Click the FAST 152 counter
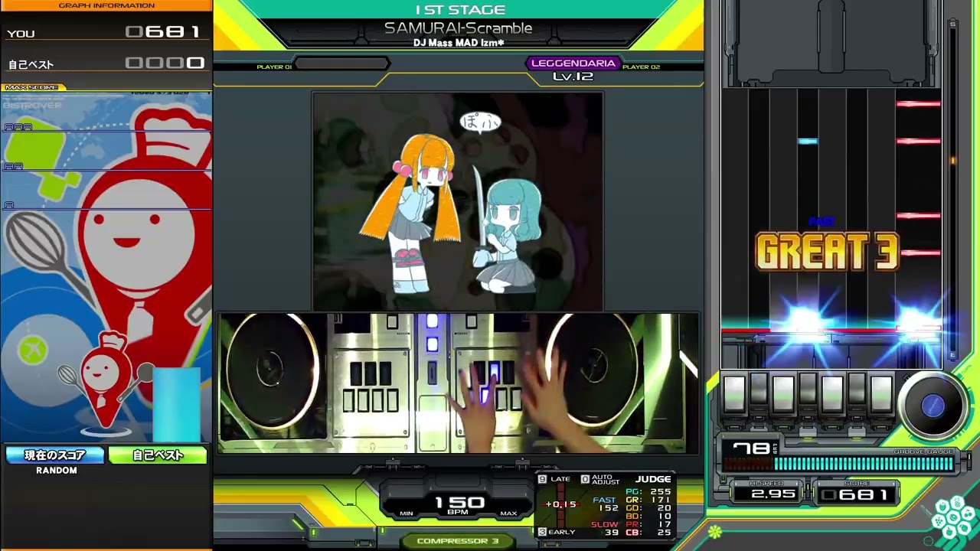 click(606, 504)
